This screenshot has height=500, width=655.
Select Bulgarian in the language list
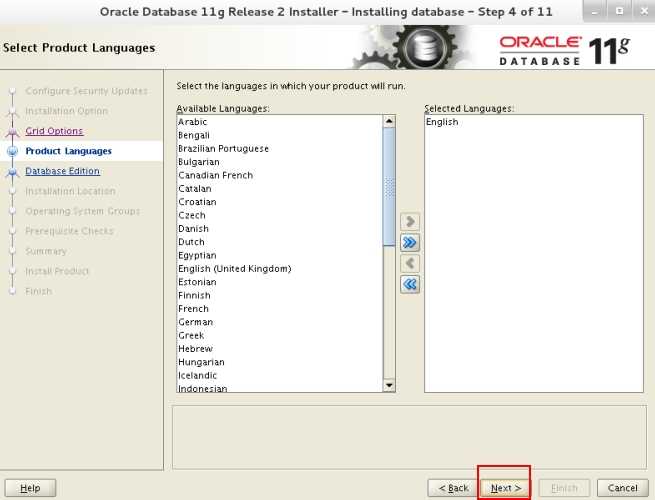[279, 162]
